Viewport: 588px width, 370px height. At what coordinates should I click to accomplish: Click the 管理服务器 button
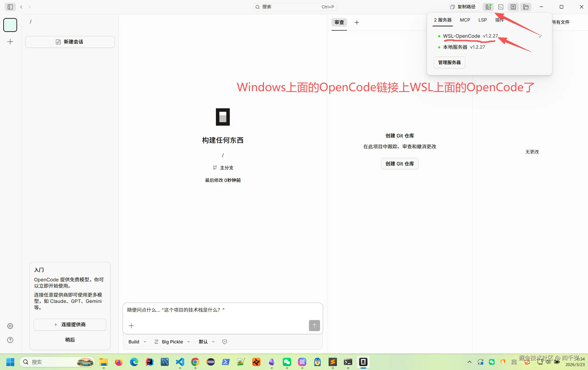click(x=449, y=62)
